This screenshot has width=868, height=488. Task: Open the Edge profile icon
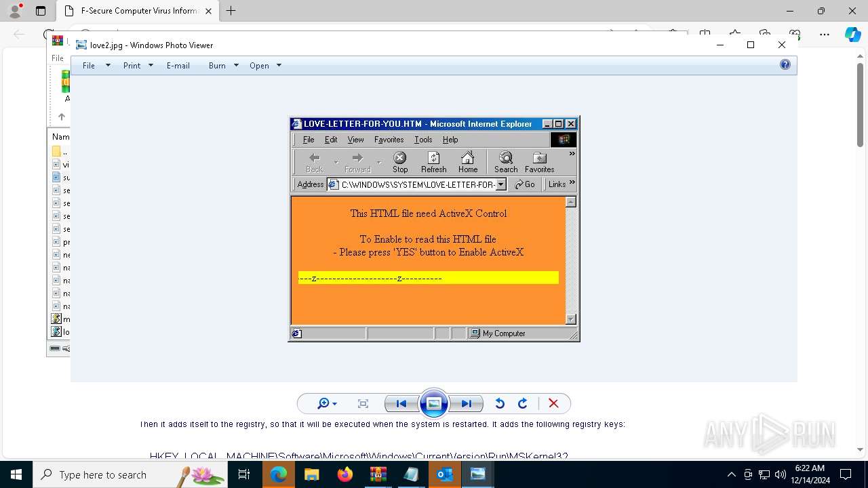(16, 11)
